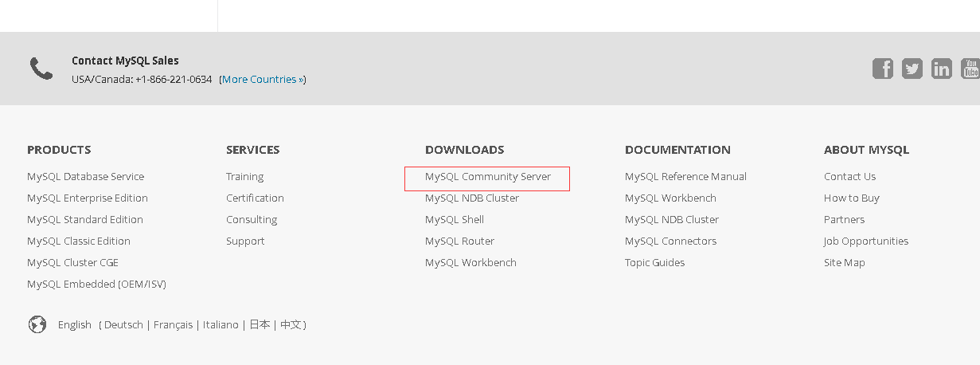Screen dimensions: 980x365
Task: Go to the Certification services page
Action: 255,198
